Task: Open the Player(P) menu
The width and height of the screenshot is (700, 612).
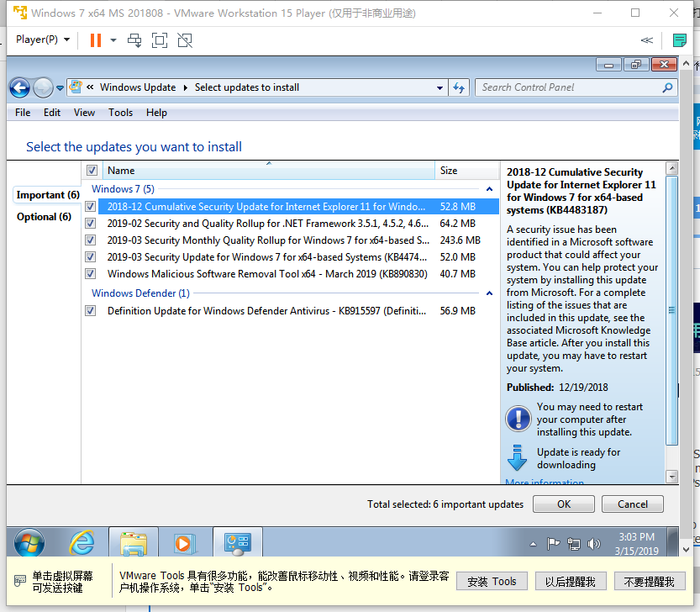Action: pyautogui.click(x=43, y=40)
